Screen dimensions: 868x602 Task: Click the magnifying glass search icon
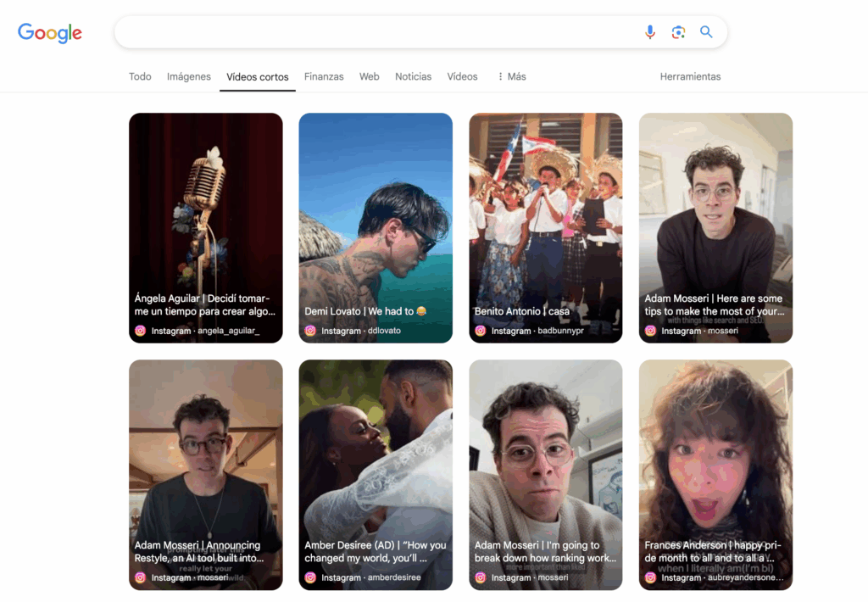pos(706,32)
